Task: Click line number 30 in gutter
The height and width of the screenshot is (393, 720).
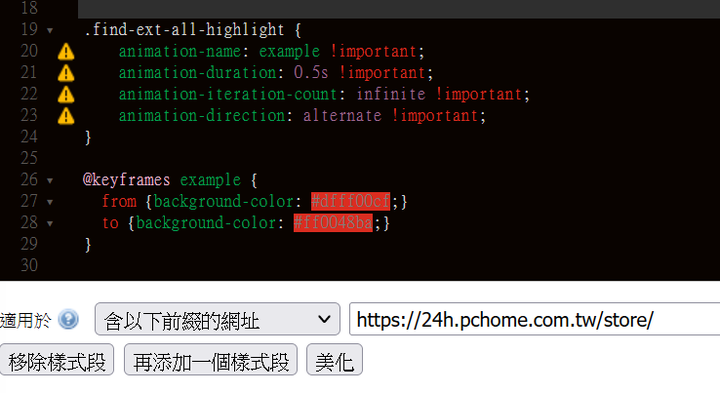Action: (x=29, y=265)
